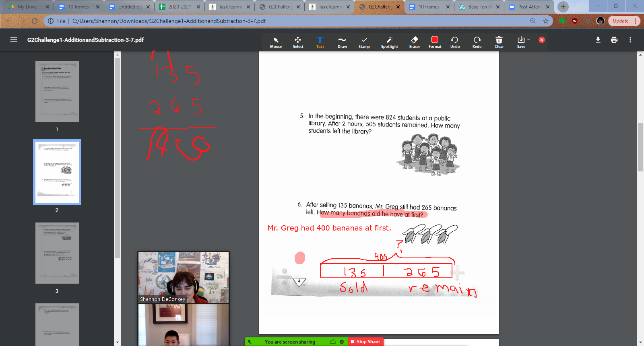Viewport: 644px width, 346px height.
Task: Open the 2020-2021 spreadsheet tab
Action: (x=180, y=7)
